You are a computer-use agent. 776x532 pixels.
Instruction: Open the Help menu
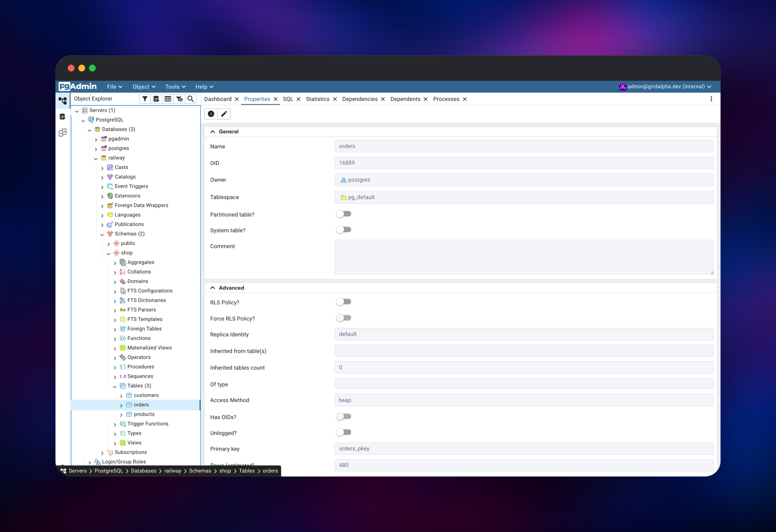coord(204,87)
